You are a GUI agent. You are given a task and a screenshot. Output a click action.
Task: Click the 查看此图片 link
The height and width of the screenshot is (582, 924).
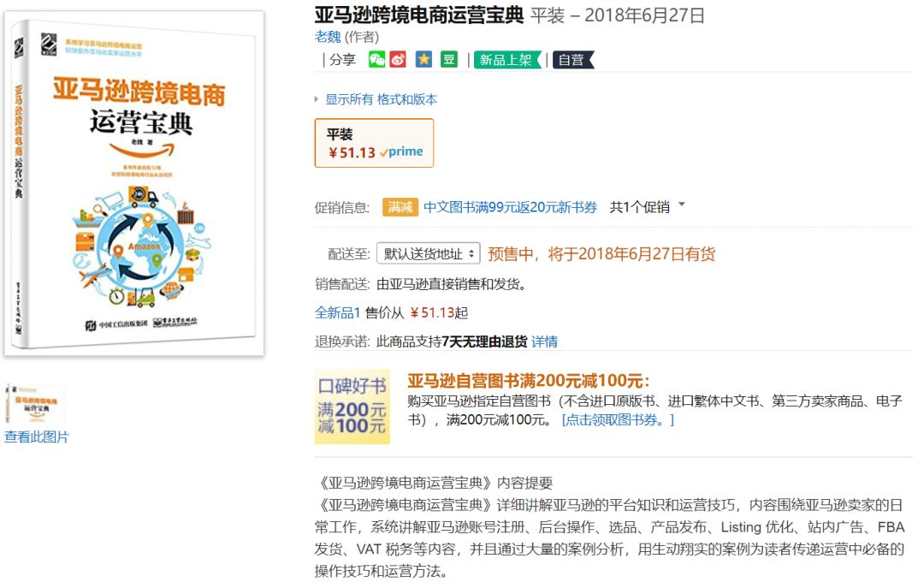pos(37,437)
